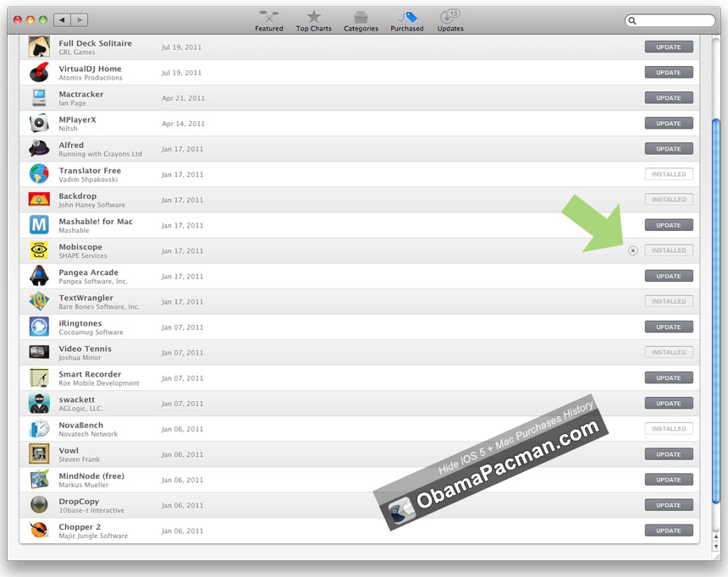Update Chopper 2

(669, 530)
